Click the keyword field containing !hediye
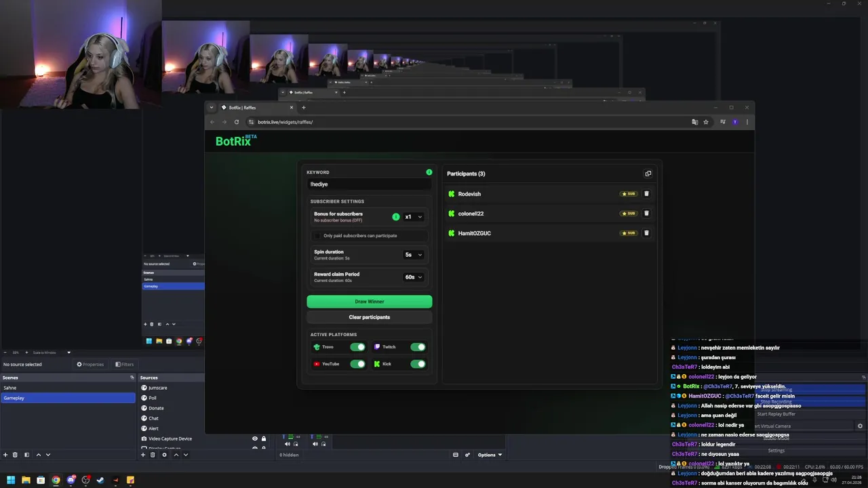This screenshot has width=868, height=488. 369,184
